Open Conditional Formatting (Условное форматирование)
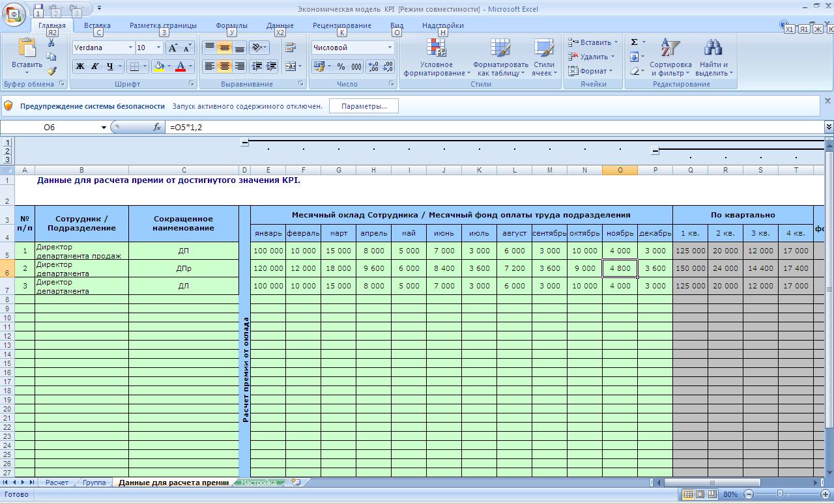This screenshot has width=834, height=504. click(437, 57)
